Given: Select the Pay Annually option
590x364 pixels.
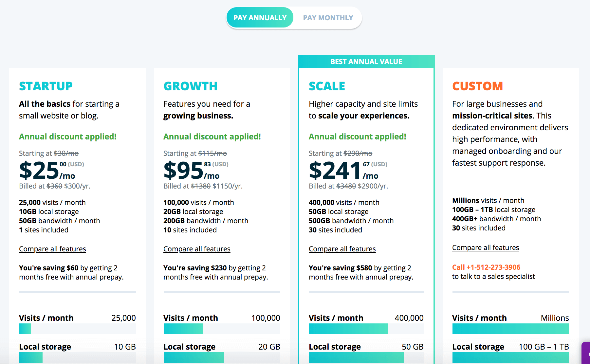Looking at the screenshot, I should click(x=260, y=18).
